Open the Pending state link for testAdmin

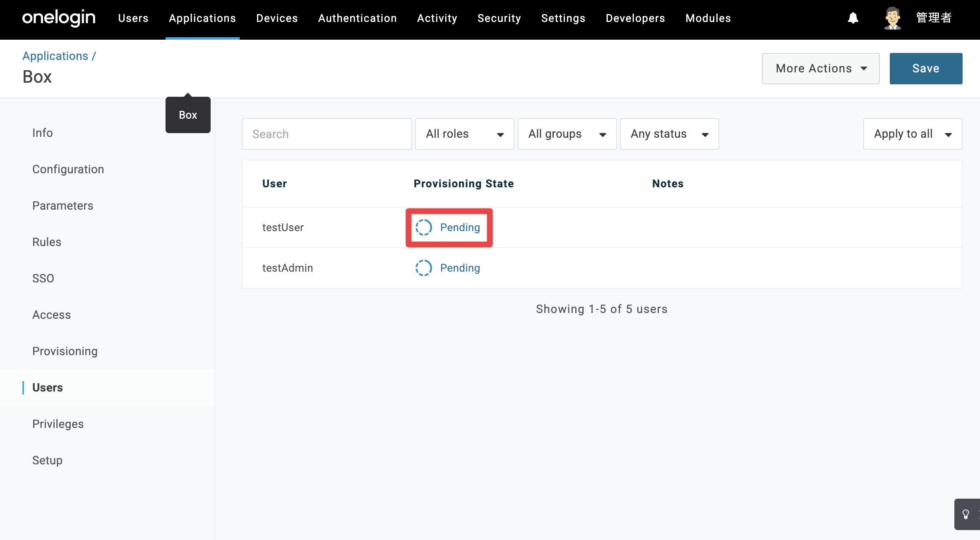460,268
